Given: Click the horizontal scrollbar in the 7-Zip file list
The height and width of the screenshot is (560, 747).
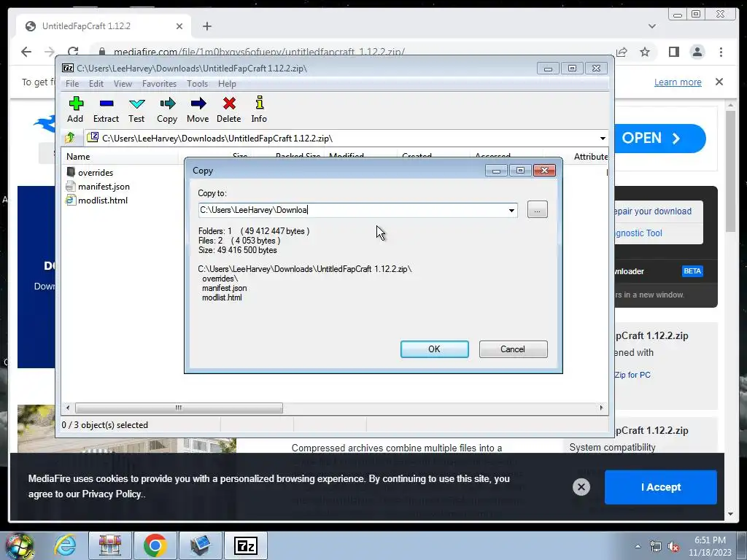Looking at the screenshot, I should pyautogui.click(x=179, y=408).
